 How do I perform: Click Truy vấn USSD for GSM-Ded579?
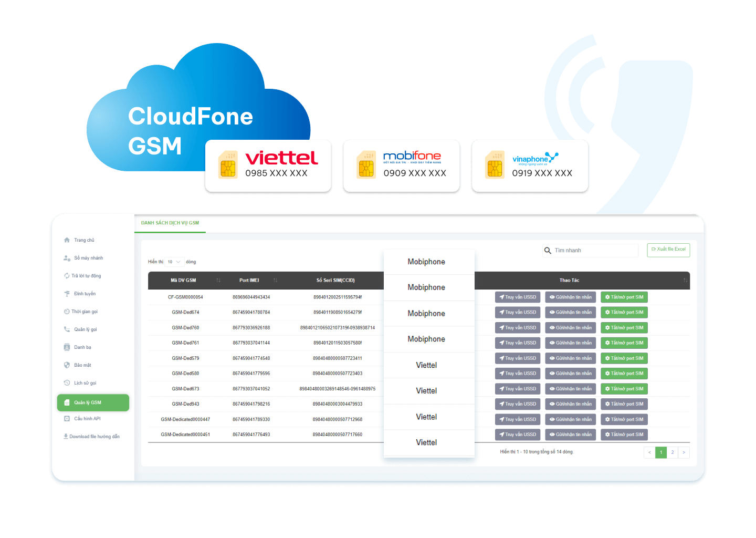pos(518,358)
